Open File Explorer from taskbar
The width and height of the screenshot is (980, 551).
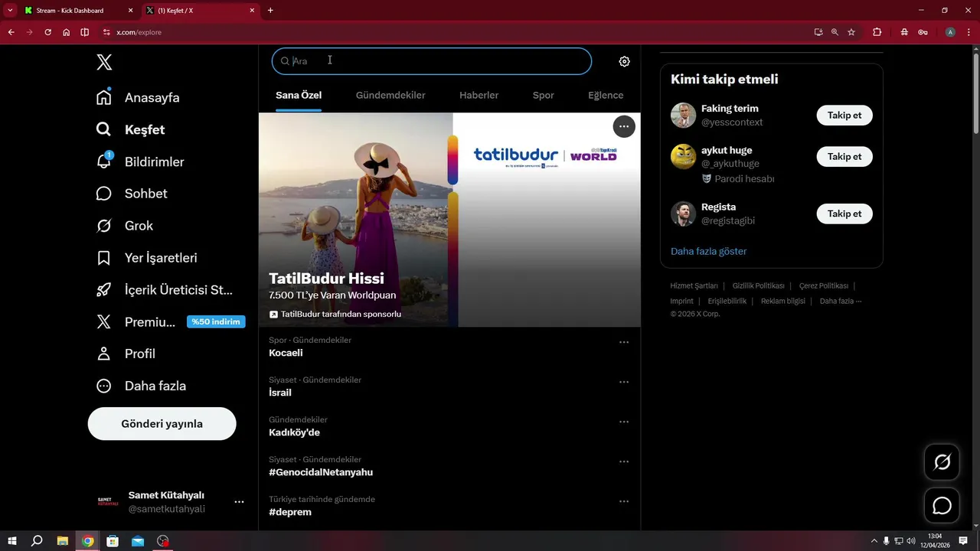(63, 541)
